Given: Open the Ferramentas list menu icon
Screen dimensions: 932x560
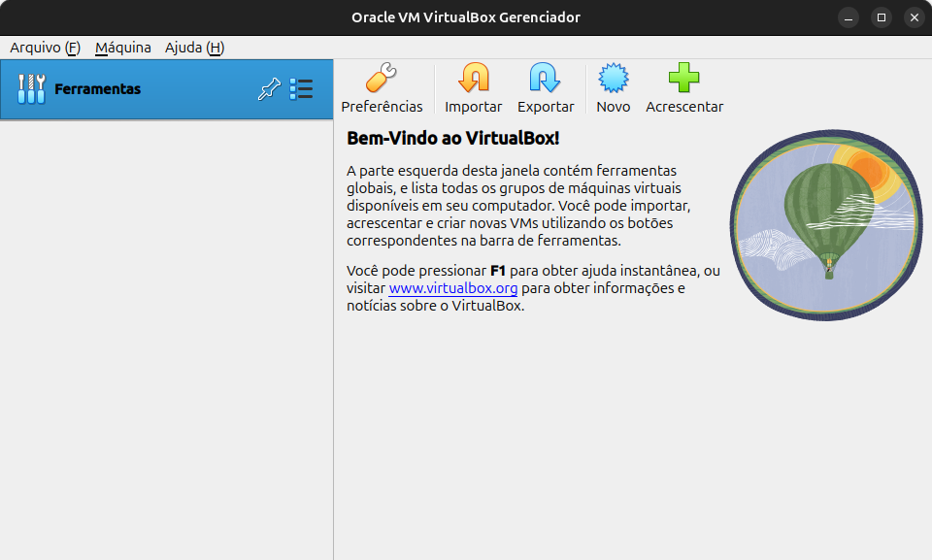Looking at the screenshot, I should point(301,89).
